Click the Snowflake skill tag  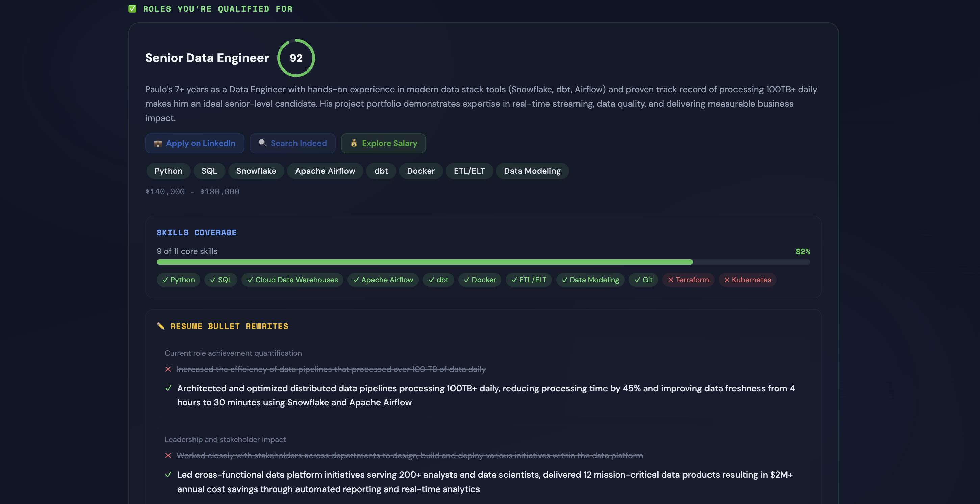click(256, 171)
